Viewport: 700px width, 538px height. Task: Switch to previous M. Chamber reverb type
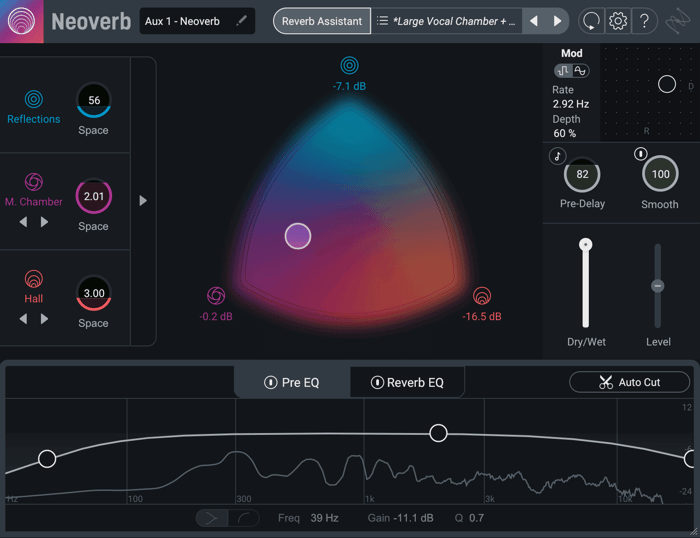pos(23,222)
